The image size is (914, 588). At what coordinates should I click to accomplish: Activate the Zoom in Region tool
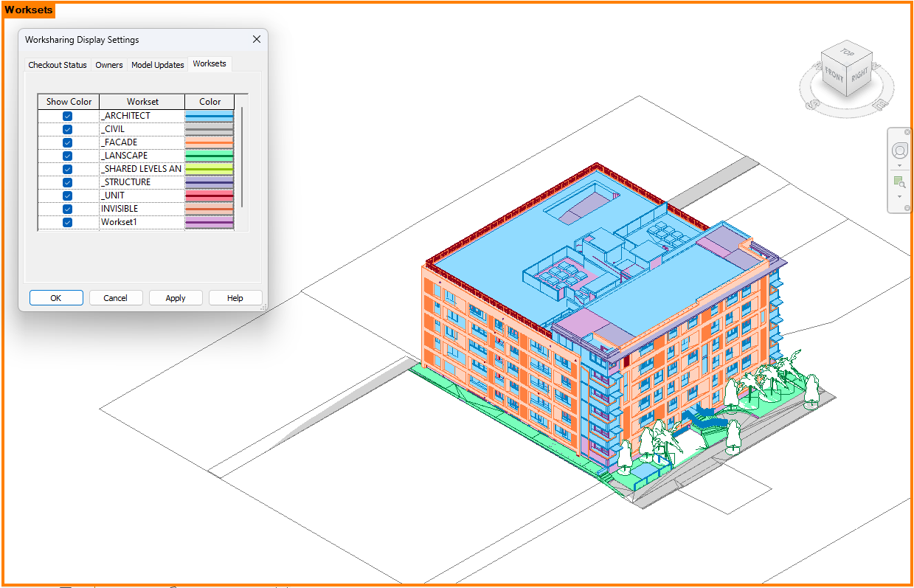tap(899, 181)
